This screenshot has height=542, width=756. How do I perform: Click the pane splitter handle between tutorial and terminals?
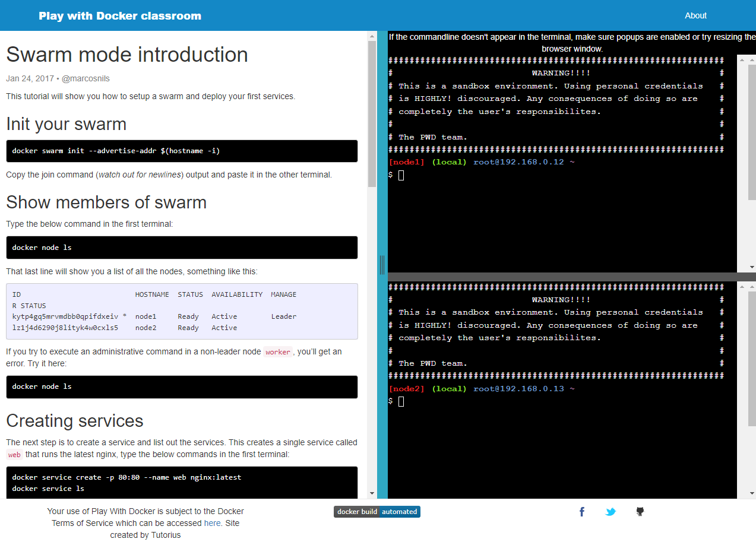(x=382, y=265)
